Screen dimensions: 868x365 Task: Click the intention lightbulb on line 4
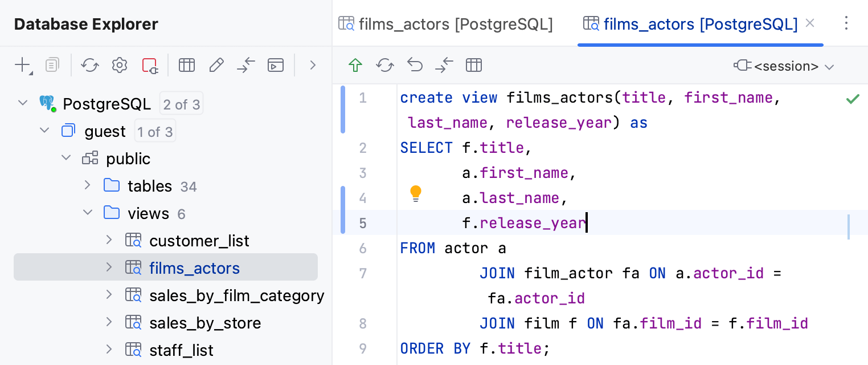tap(415, 194)
